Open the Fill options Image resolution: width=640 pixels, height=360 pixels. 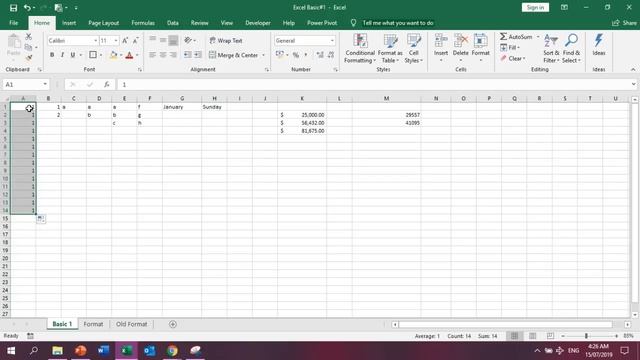[510, 47]
